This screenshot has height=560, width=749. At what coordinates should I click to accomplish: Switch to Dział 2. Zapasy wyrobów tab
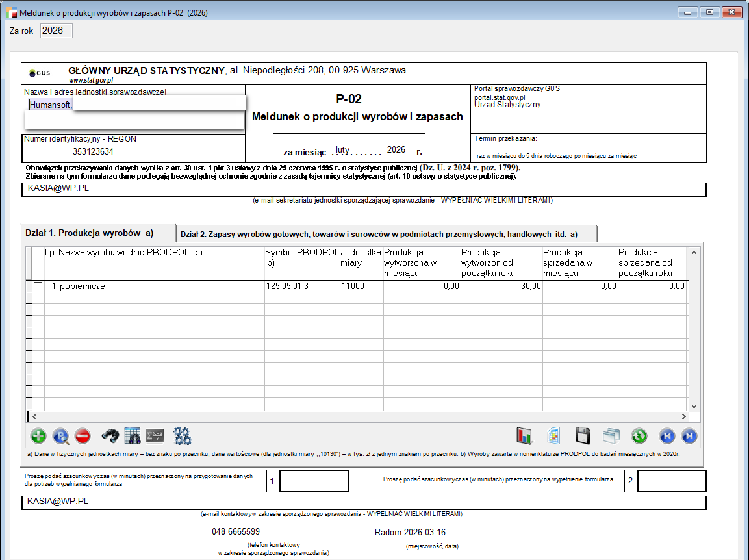[379, 235]
